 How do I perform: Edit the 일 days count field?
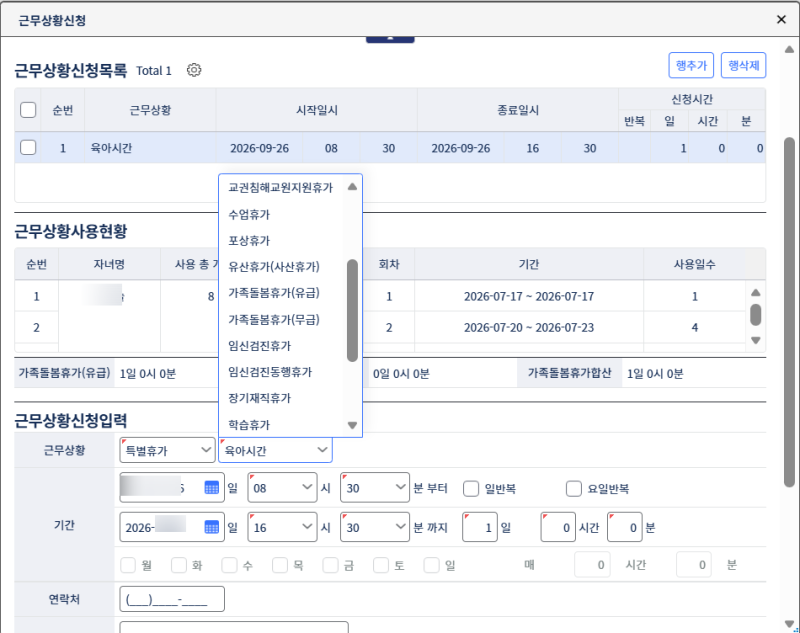480,527
